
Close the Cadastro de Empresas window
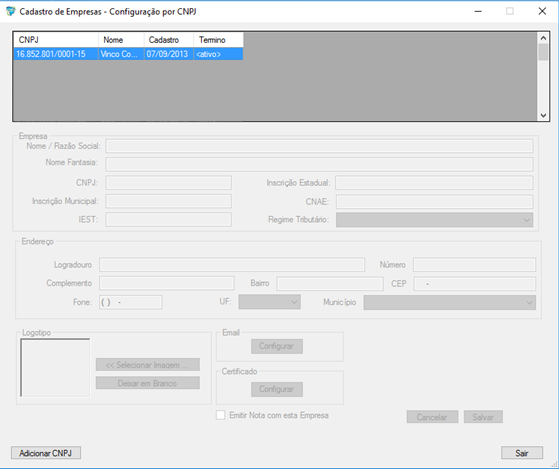tap(542, 11)
